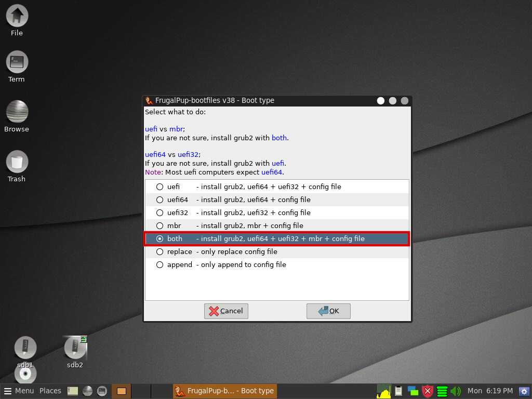Open the sdb2 drive icon
The height and width of the screenshot is (399, 532).
[75, 348]
